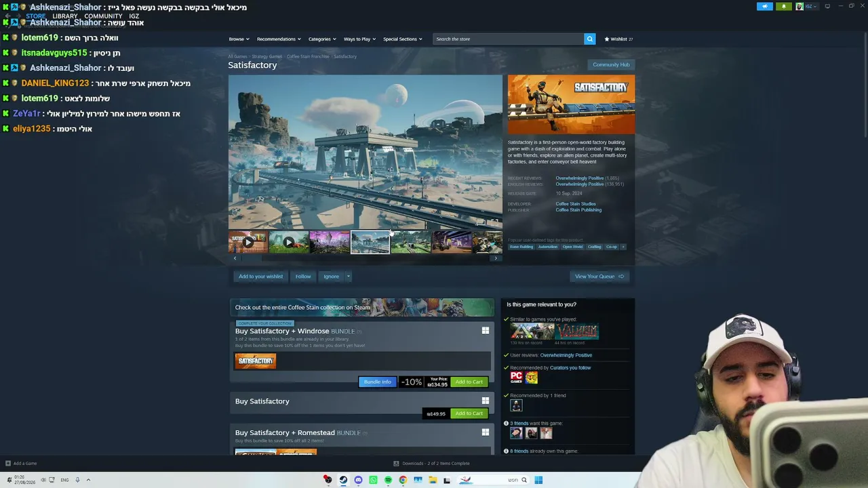Click the Follow button
The image size is (868, 488).
pyautogui.click(x=303, y=277)
